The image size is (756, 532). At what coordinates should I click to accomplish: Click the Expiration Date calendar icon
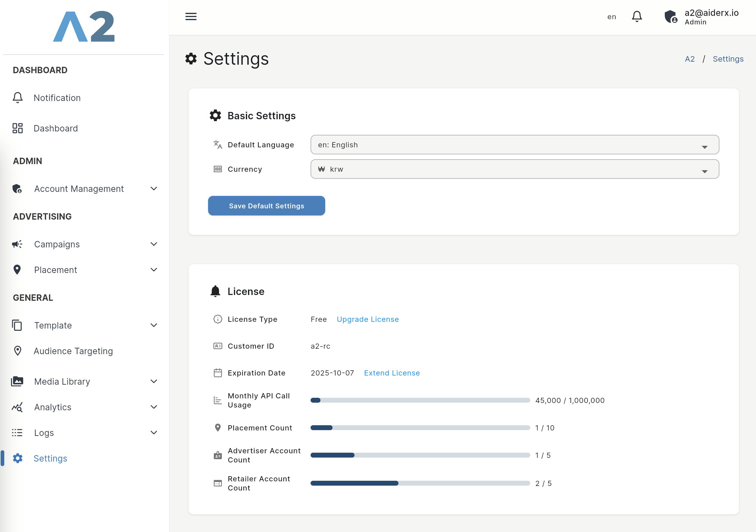[x=218, y=373]
